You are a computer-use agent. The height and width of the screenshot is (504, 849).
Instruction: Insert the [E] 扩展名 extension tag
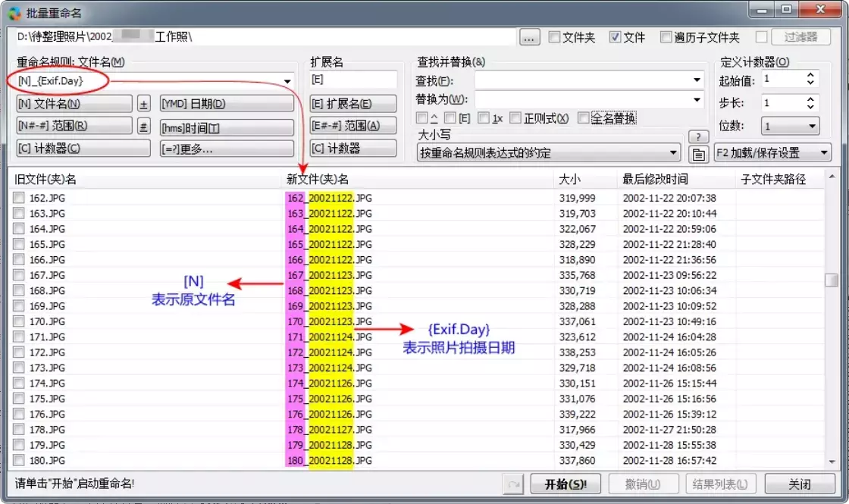[353, 103]
